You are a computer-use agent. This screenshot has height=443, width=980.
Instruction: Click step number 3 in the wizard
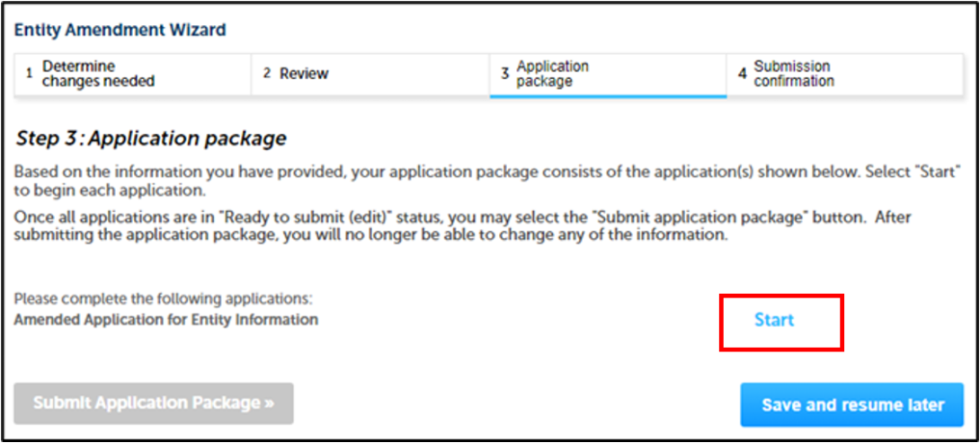[x=505, y=74]
